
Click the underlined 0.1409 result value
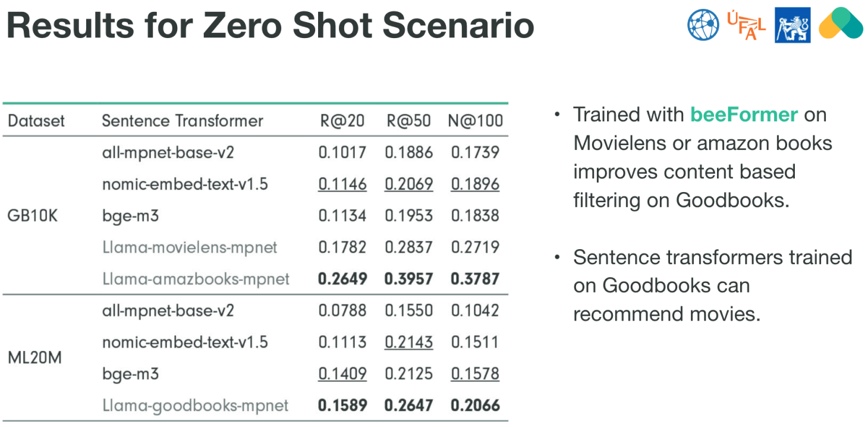(342, 373)
